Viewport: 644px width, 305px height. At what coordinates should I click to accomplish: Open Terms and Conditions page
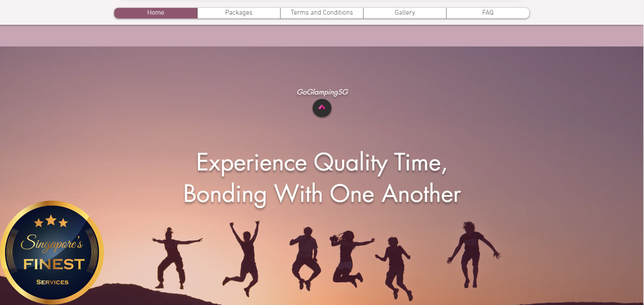click(x=322, y=13)
